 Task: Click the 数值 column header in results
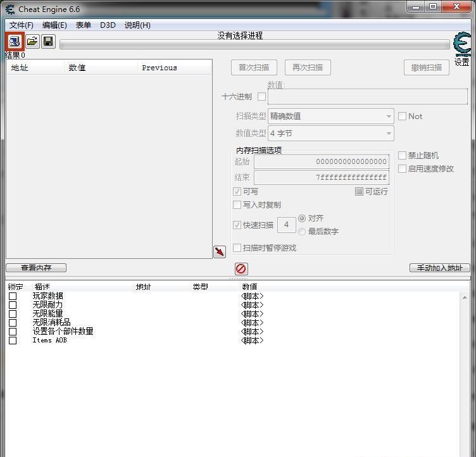(x=101, y=68)
